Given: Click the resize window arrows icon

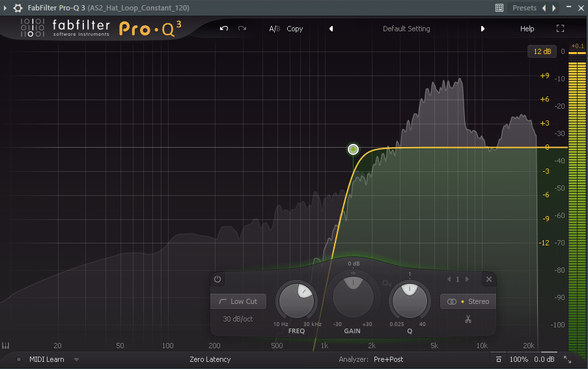Looking at the screenshot, I should point(567,359).
